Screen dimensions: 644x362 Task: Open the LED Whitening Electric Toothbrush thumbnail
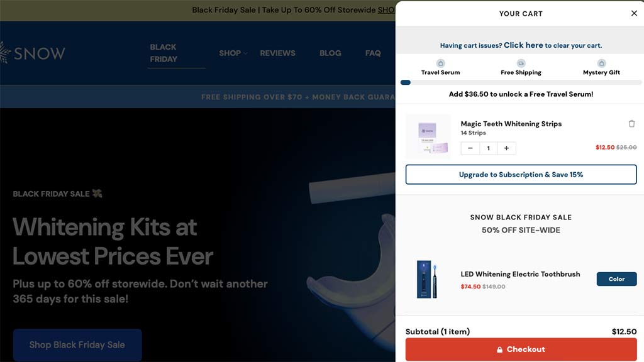427,279
